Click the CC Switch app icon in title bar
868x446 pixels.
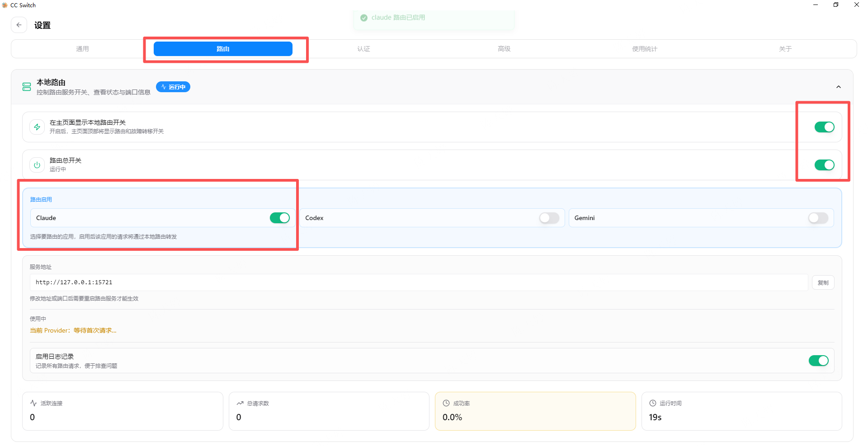(5, 5)
